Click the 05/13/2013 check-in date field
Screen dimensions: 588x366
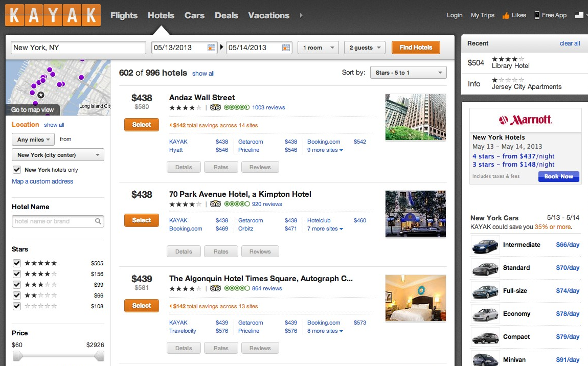tap(184, 48)
